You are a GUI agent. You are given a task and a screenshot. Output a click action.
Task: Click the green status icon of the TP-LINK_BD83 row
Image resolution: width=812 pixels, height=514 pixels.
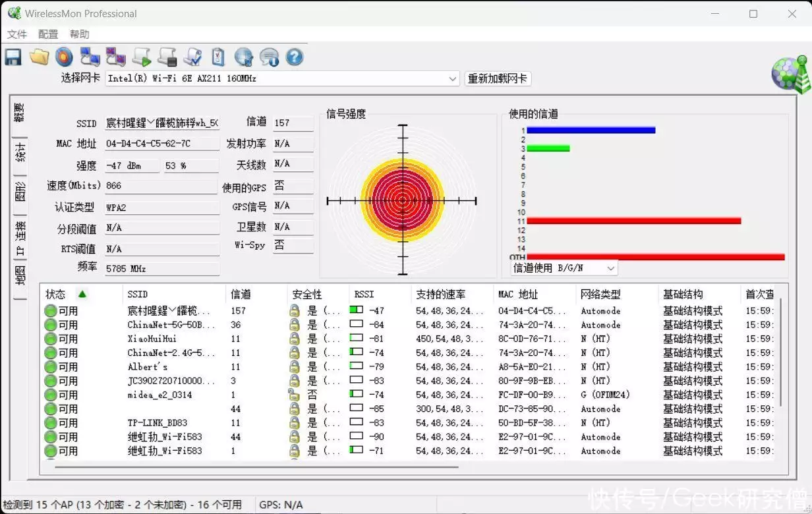pos(51,423)
